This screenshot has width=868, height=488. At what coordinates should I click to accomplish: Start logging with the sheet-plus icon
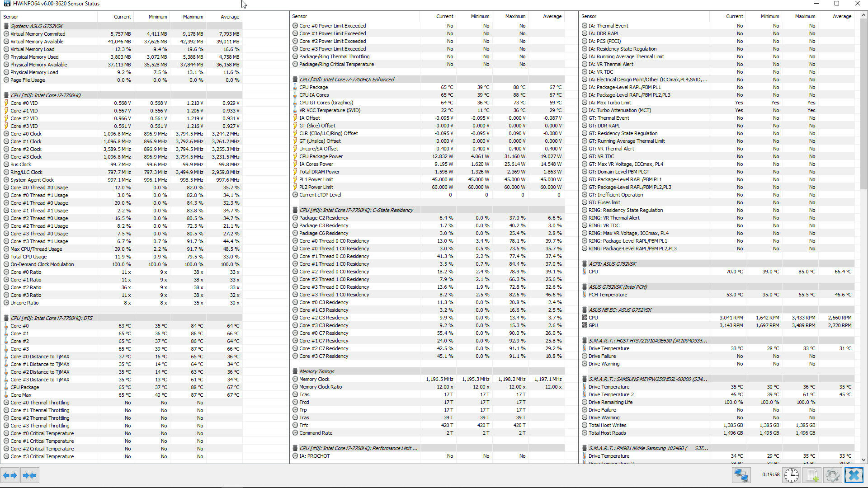pos(812,475)
